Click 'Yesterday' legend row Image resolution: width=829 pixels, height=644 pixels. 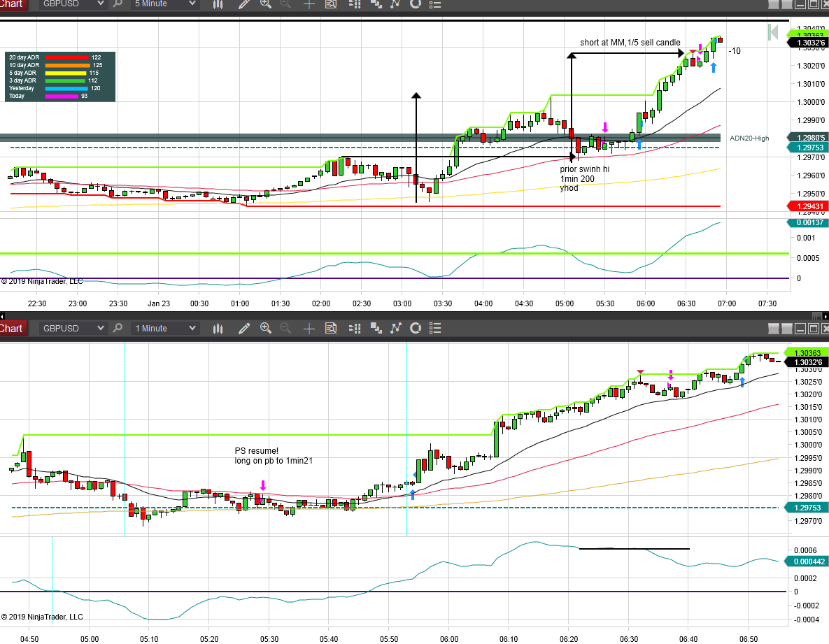(55, 88)
